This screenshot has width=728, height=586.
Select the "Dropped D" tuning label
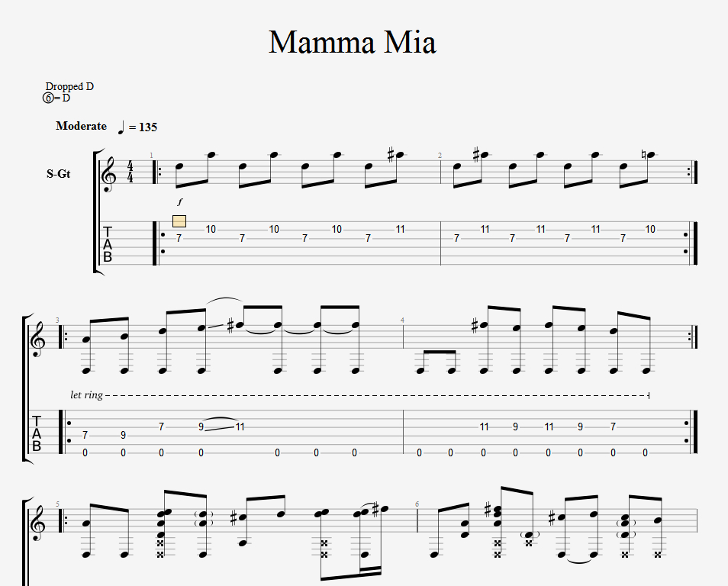coord(69,87)
